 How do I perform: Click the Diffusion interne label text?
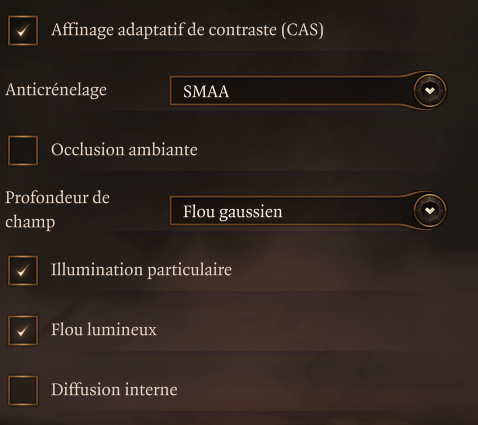(114, 390)
